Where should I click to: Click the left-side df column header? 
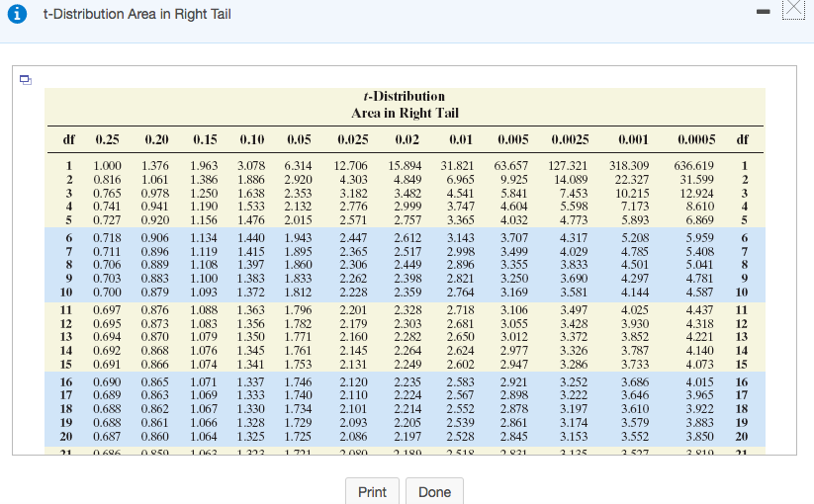69,139
